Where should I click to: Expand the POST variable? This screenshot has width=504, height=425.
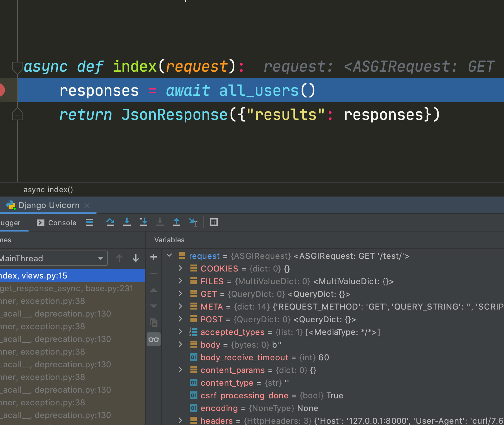pyautogui.click(x=180, y=319)
